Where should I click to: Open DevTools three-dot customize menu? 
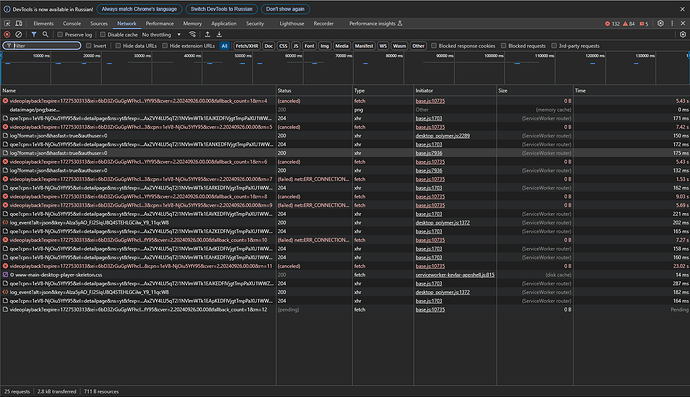[x=672, y=23]
